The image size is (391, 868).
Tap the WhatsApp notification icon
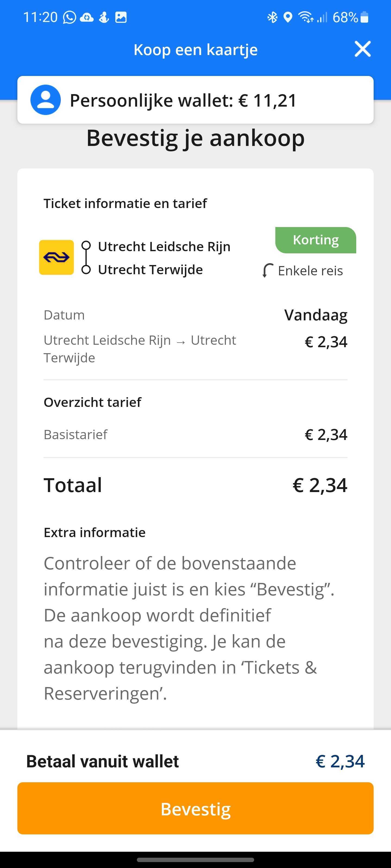[70, 17]
